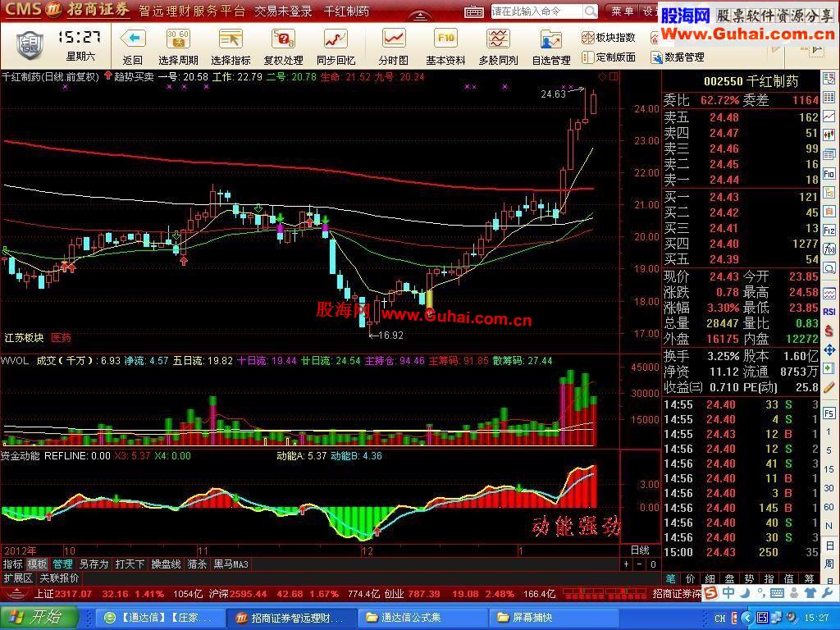Viewport: 840px width, 630px height.
Task: Click the RSI indicator sidebar icon
Action: click(x=829, y=312)
